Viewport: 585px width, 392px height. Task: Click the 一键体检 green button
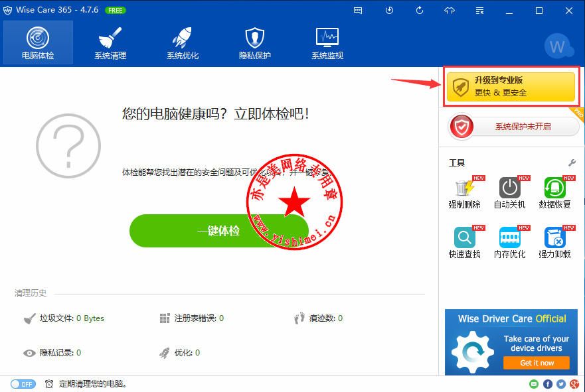219,231
